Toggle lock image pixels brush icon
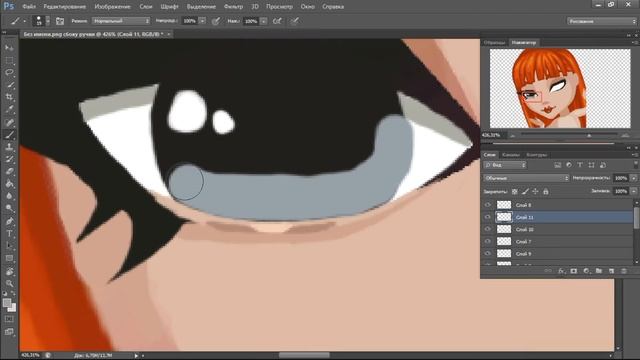640x360 pixels. [x=525, y=191]
